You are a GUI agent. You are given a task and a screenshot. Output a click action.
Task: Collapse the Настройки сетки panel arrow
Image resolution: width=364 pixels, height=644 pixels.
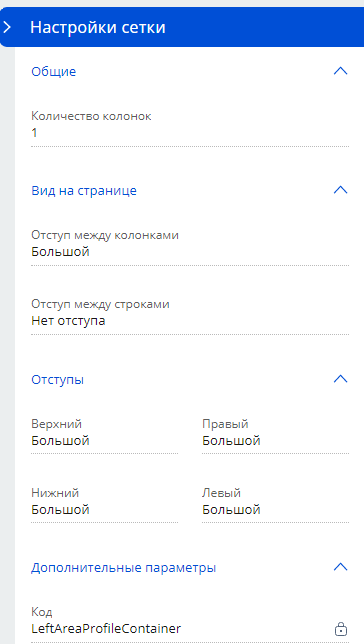(x=7, y=28)
